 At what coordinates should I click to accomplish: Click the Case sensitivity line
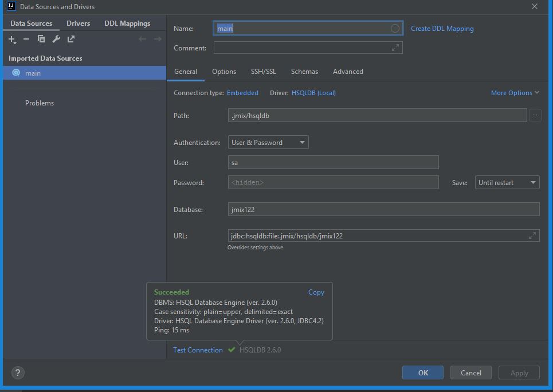click(223, 312)
